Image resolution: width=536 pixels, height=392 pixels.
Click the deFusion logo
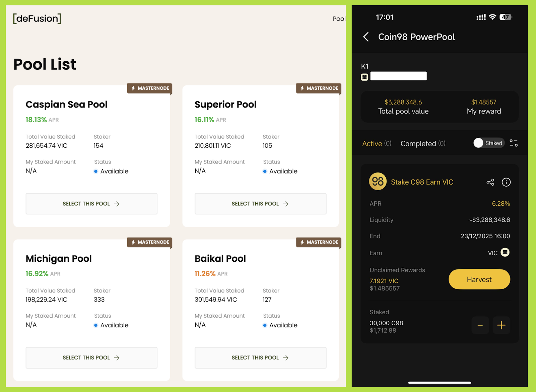pyautogui.click(x=37, y=18)
